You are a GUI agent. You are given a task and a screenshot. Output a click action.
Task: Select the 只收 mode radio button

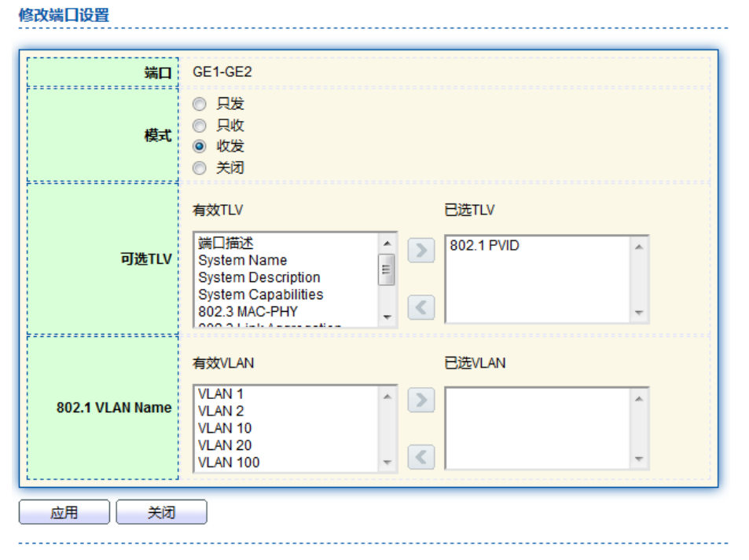(200, 125)
